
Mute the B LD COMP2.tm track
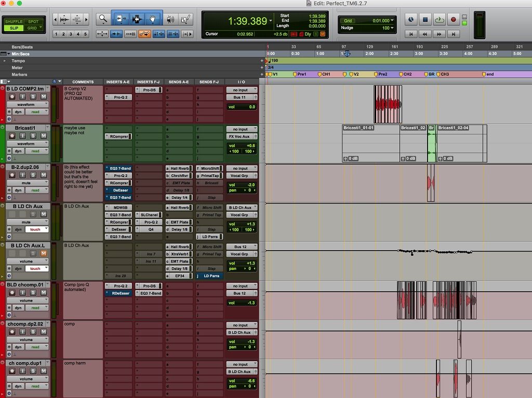click(x=44, y=97)
